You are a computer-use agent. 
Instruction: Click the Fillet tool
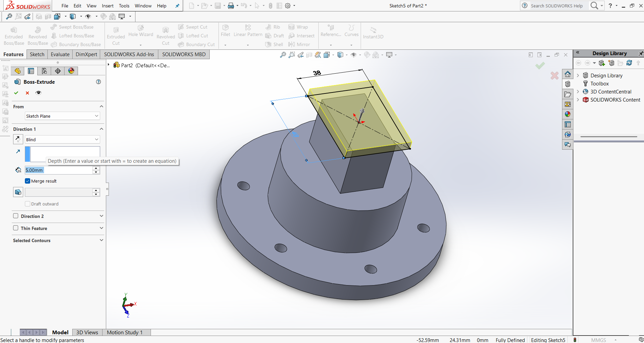point(226,31)
